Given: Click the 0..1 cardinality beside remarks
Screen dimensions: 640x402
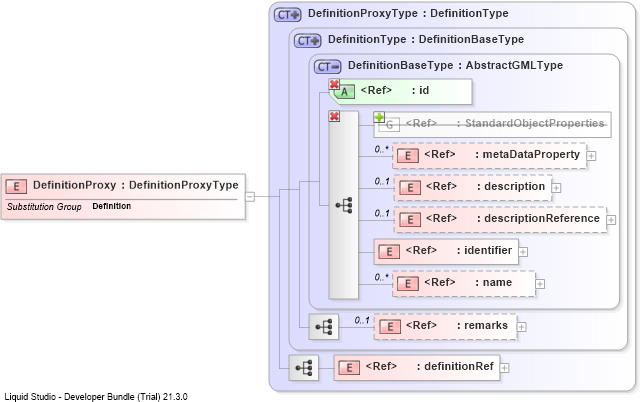Looking at the screenshot, I should (x=362, y=320).
